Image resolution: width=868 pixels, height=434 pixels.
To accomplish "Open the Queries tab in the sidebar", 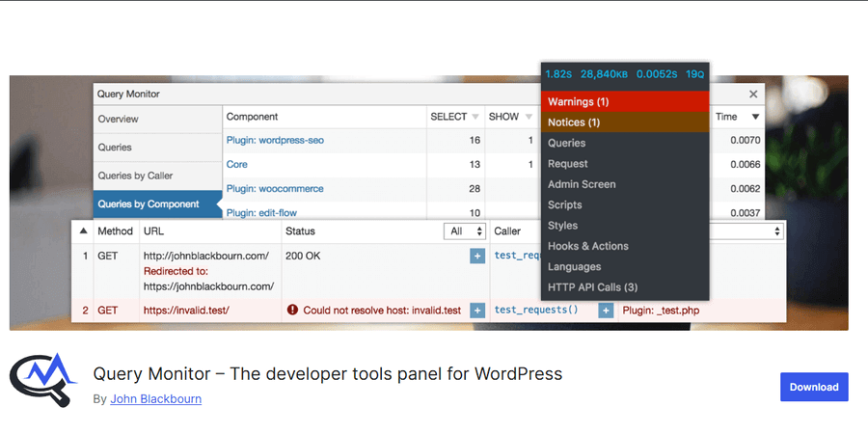I will [x=158, y=148].
